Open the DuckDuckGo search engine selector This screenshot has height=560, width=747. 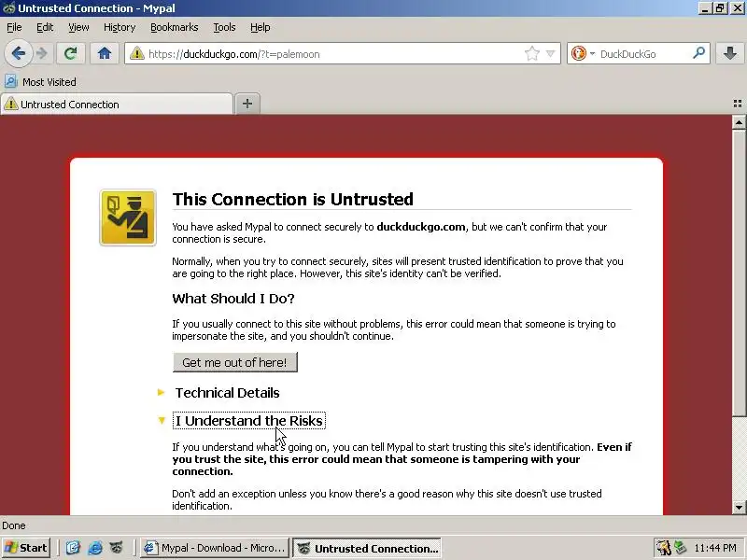583,53
